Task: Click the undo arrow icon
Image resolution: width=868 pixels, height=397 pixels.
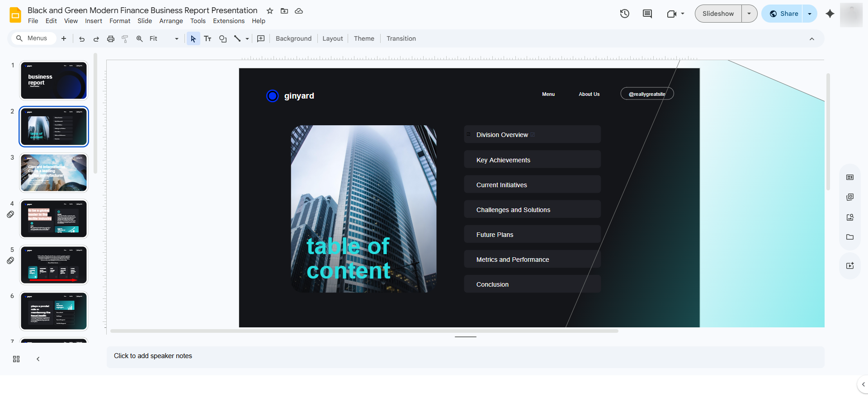Action: tap(82, 39)
